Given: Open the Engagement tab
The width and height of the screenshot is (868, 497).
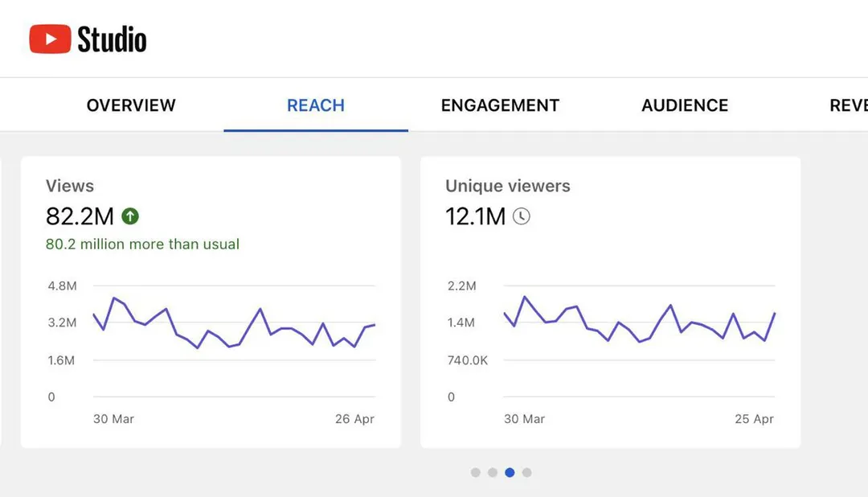Looking at the screenshot, I should 500,105.
